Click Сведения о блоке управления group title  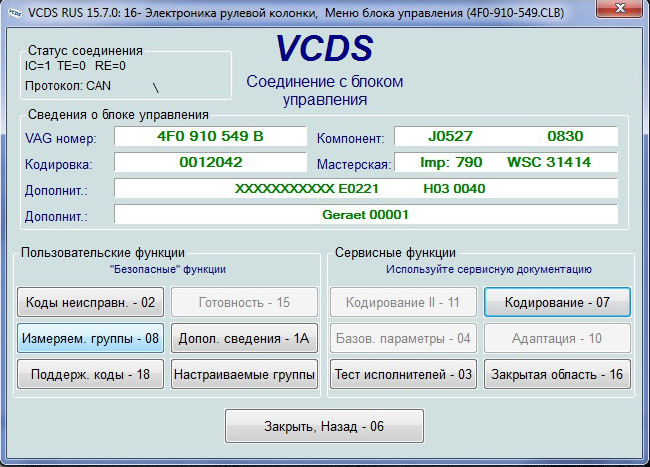118,115
